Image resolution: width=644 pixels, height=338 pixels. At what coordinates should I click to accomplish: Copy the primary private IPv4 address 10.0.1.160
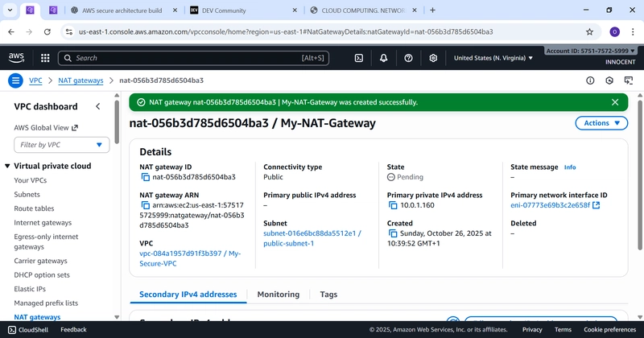point(393,205)
